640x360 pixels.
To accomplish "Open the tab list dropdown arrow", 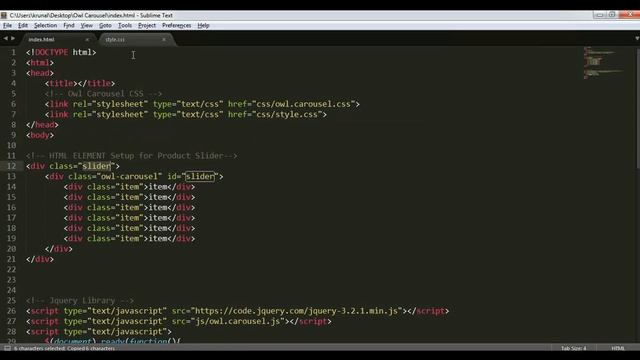I will point(637,38).
